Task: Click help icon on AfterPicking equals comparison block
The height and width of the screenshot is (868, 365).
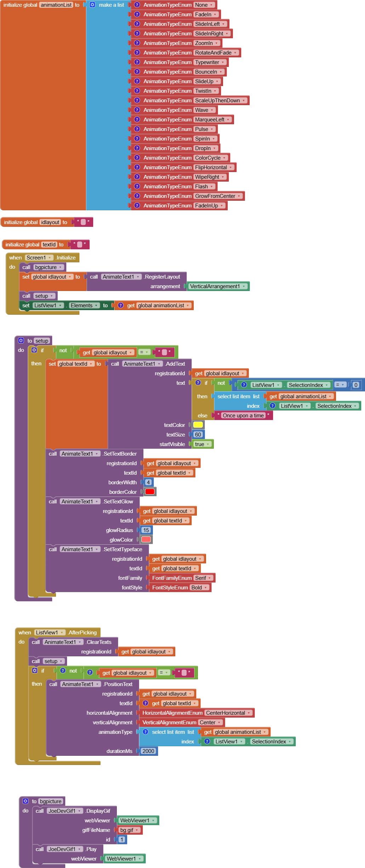Action: pyautogui.click(x=90, y=672)
